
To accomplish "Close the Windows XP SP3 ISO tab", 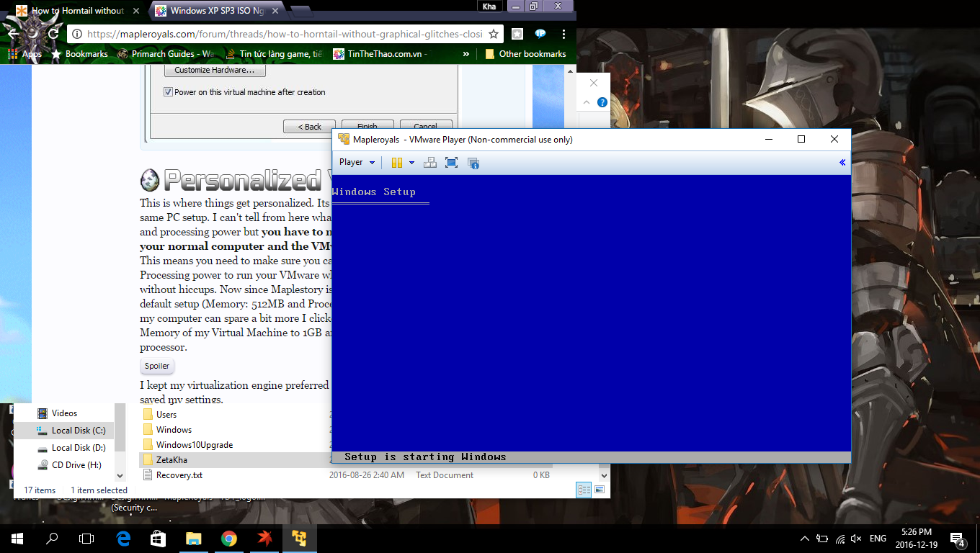I will tap(275, 11).
